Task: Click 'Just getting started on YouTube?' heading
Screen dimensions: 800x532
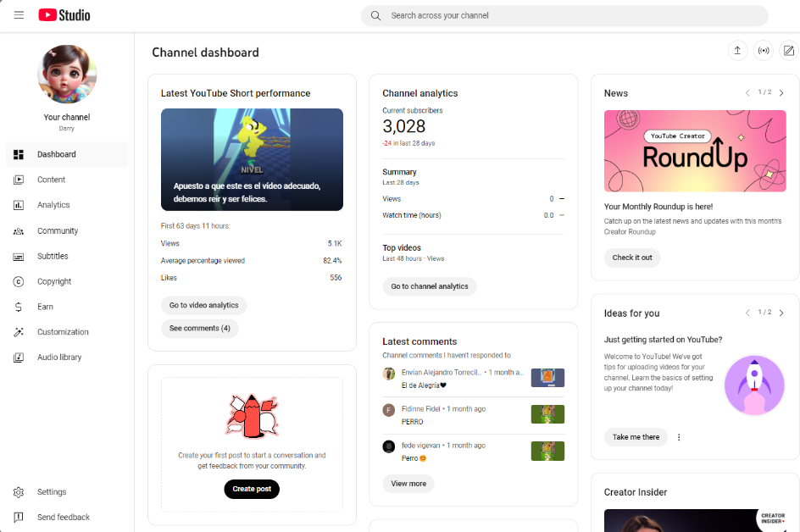Action: (x=663, y=340)
